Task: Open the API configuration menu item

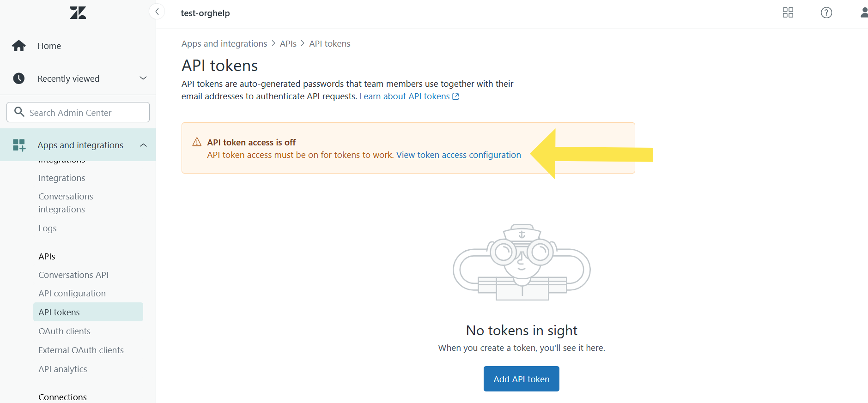Action: point(72,293)
